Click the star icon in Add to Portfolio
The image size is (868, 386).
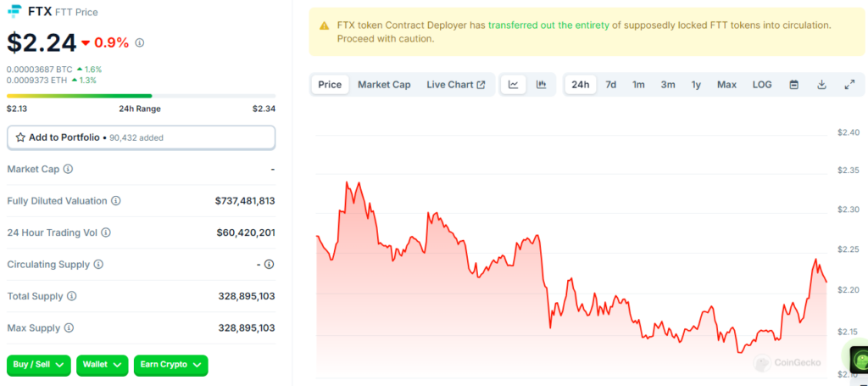click(20, 137)
